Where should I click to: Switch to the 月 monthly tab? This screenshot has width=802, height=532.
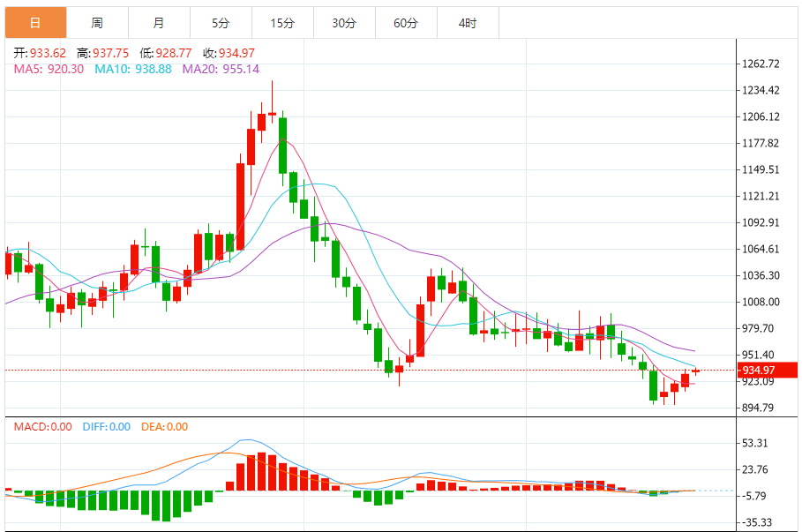[159, 23]
